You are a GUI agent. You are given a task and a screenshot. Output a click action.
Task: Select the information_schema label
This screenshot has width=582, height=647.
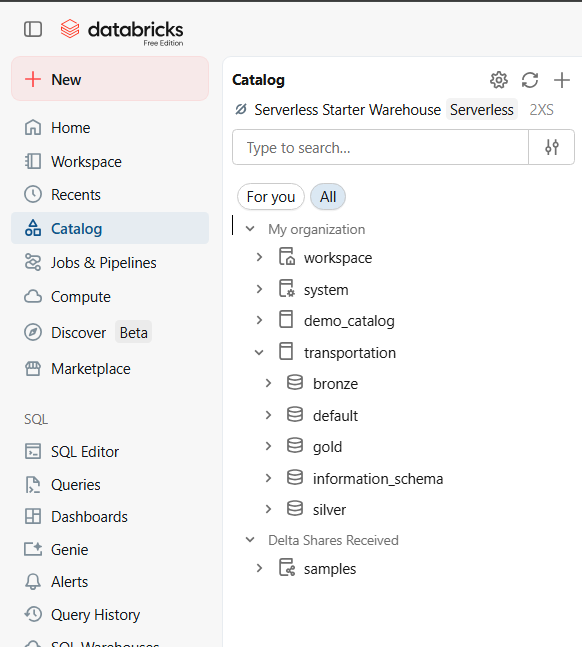click(x=378, y=479)
